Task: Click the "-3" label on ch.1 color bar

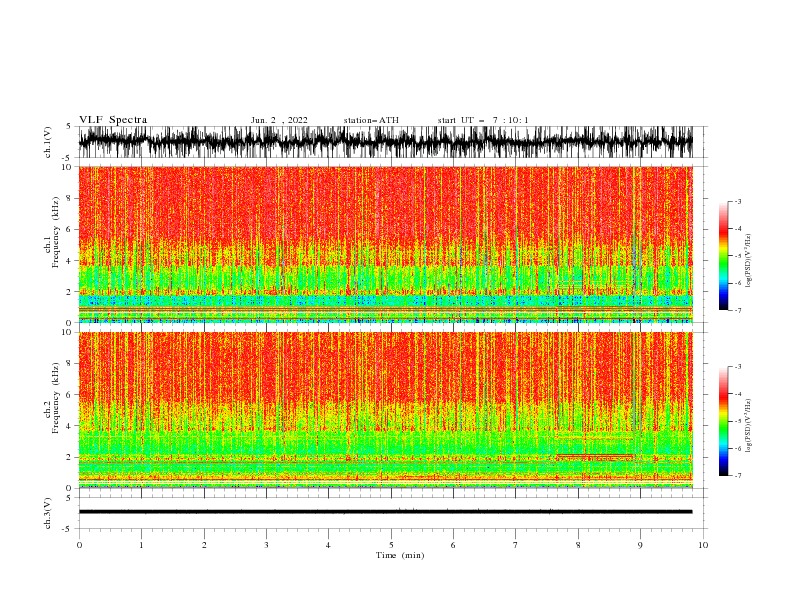Action: (x=737, y=201)
